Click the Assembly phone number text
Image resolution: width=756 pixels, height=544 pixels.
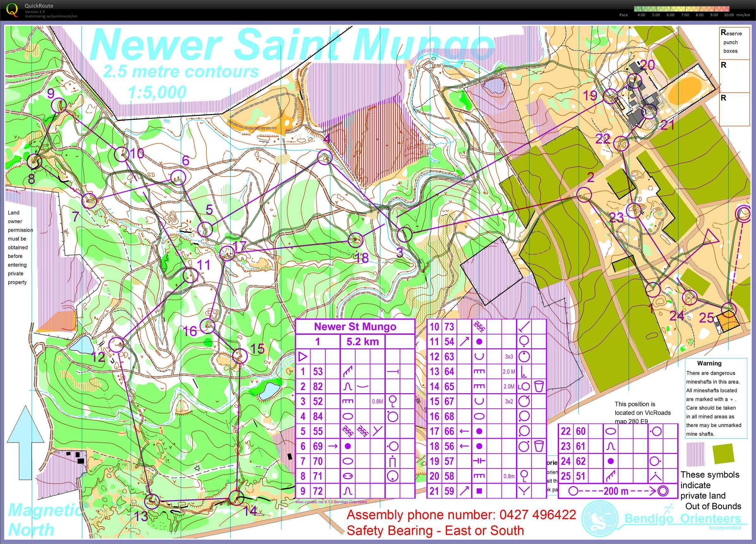point(461,515)
